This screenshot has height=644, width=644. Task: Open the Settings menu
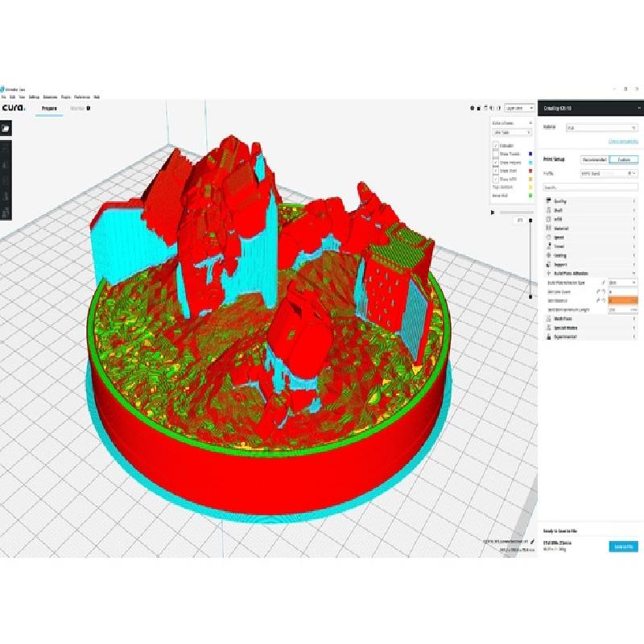pyautogui.click(x=34, y=97)
